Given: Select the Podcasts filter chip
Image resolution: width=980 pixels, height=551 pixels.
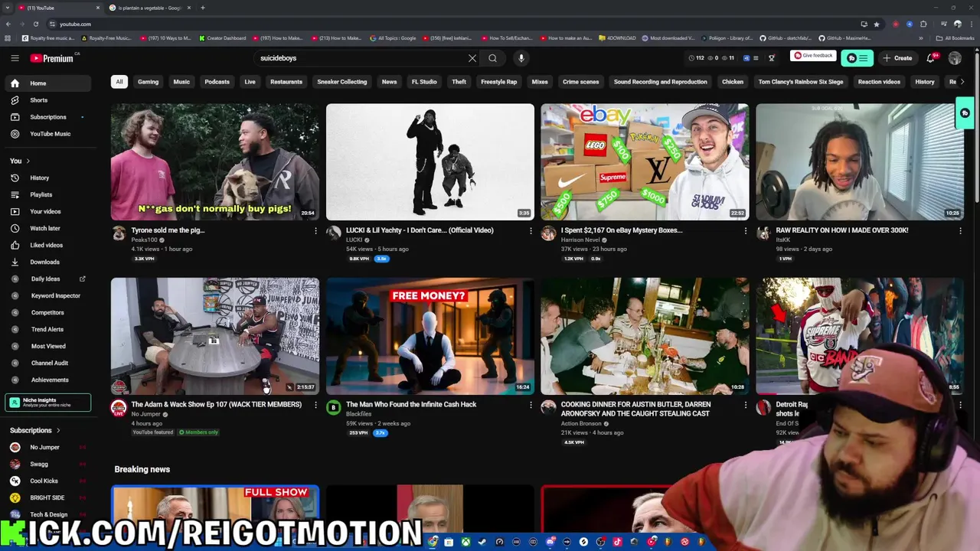Looking at the screenshot, I should pyautogui.click(x=217, y=82).
